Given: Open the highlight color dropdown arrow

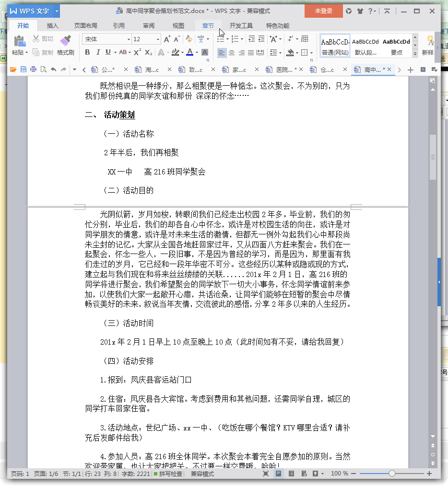Looking at the screenshot, I should click(182, 52).
